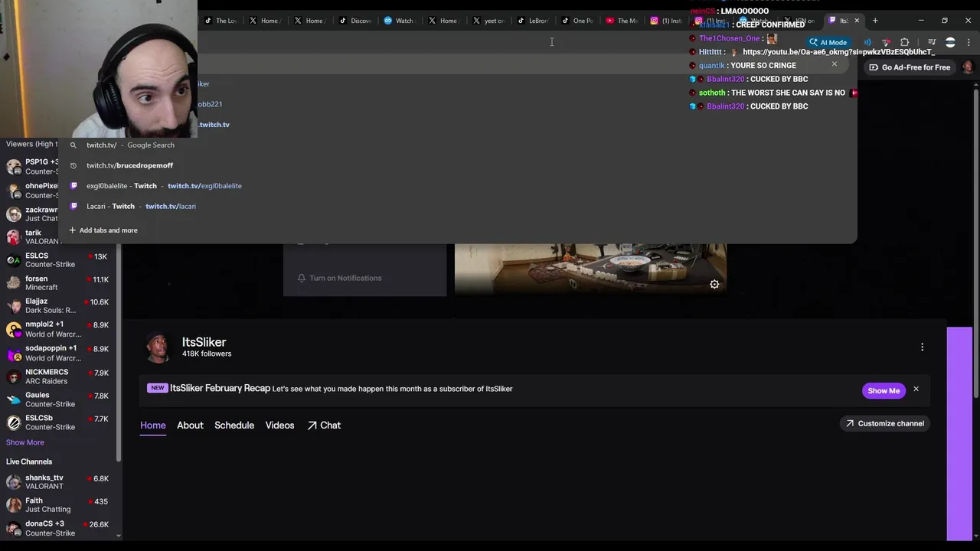The width and height of the screenshot is (980, 551).
Task: Click the magnifier icon beside Google Search suggestion
Action: pos(73,145)
